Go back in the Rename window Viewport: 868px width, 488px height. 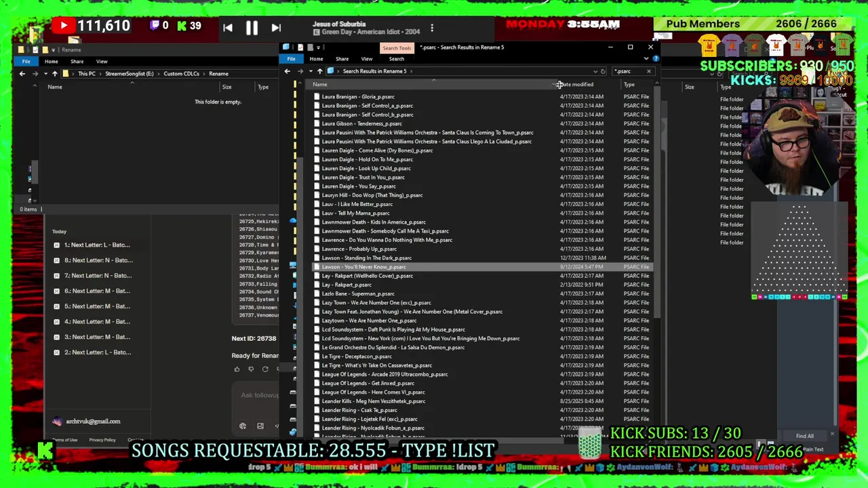click(x=22, y=74)
